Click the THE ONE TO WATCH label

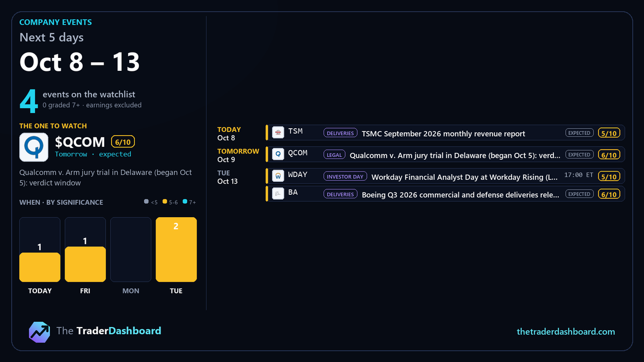click(x=53, y=126)
